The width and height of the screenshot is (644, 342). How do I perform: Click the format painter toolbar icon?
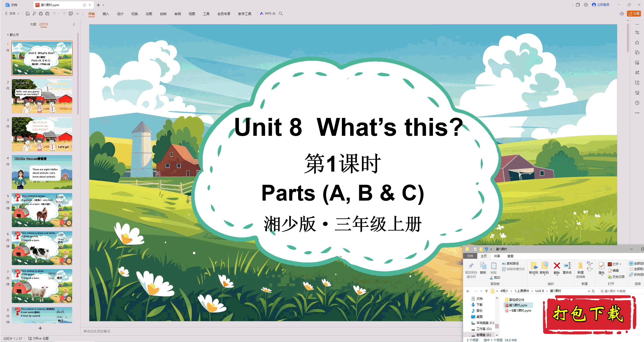[x=71, y=14]
